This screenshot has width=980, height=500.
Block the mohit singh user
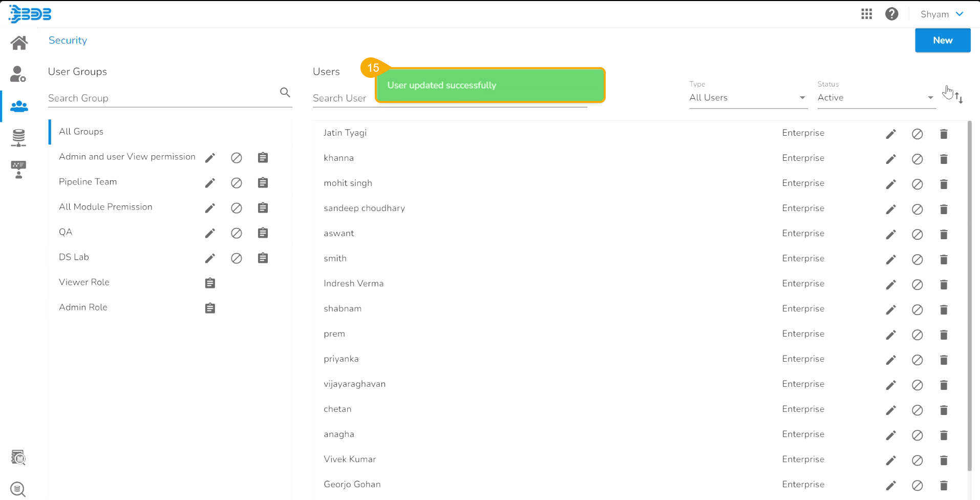(917, 184)
